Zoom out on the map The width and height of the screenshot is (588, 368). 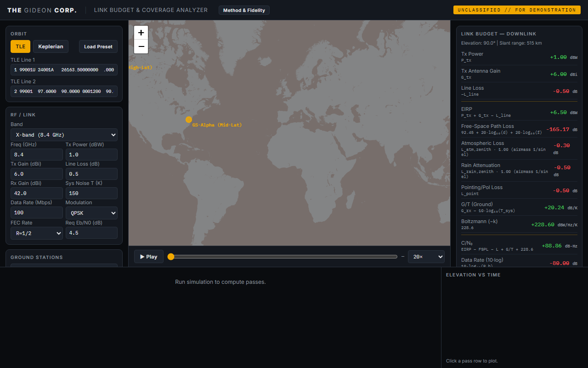point(141,46)
